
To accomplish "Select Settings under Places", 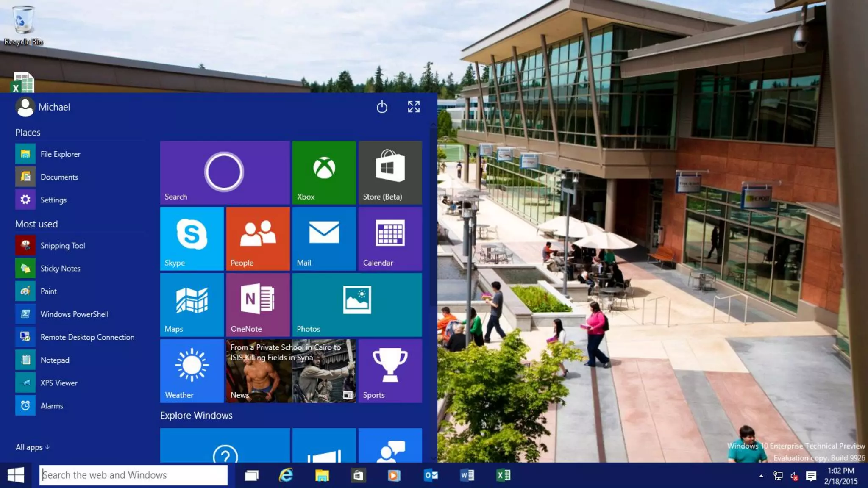I will [x=53, y=200].
